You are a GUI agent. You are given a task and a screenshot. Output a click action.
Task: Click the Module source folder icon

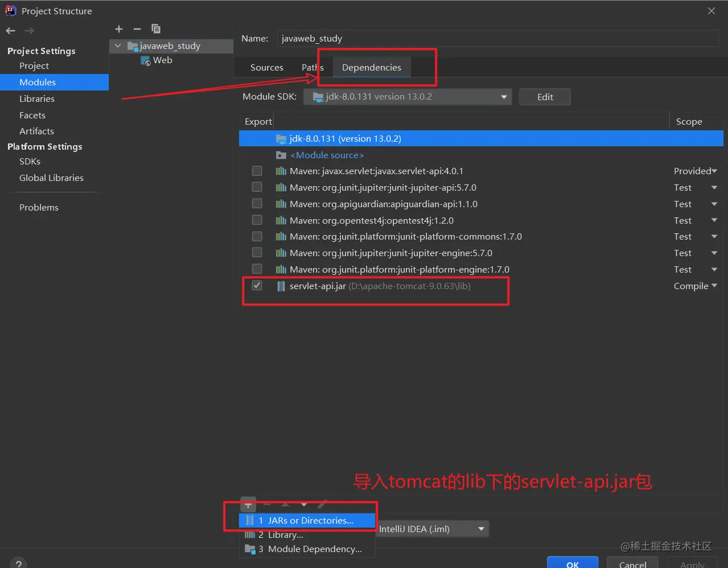click(x=281, y=155)
